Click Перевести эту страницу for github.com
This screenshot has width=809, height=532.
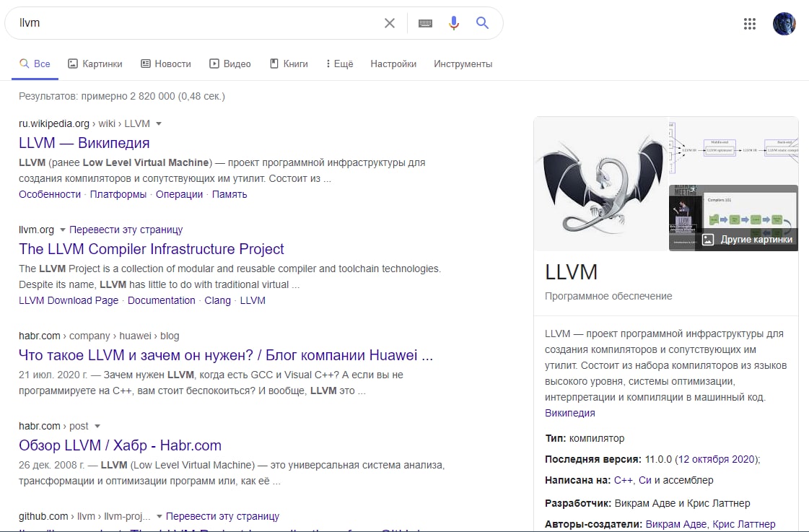click(222, 517)
